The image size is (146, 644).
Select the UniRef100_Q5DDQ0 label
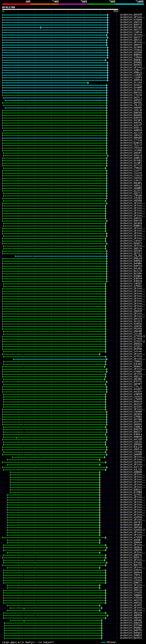point(131,444)
